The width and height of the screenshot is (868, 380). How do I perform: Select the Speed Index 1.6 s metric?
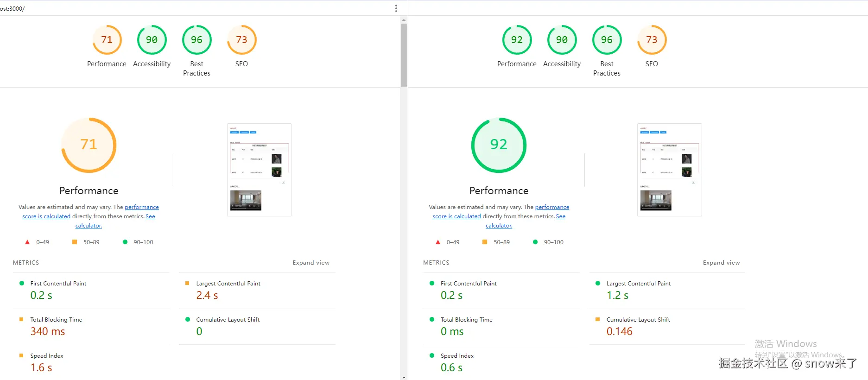click(91, 363)
